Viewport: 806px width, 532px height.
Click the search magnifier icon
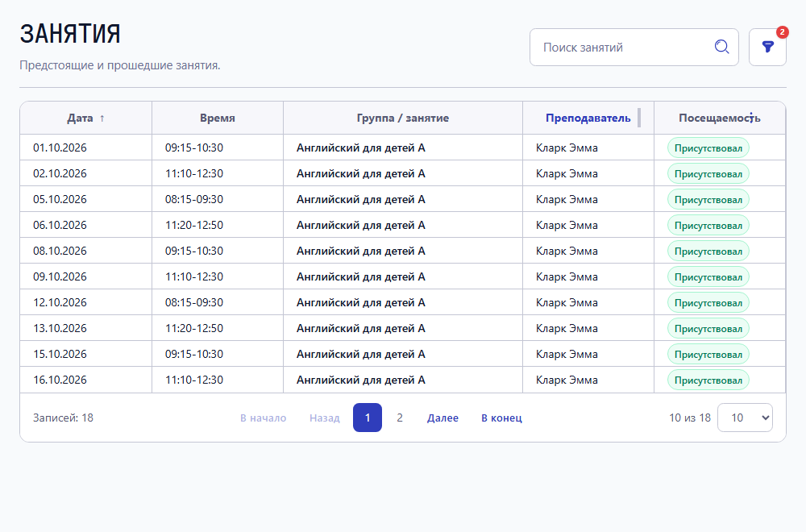(721, 48)
